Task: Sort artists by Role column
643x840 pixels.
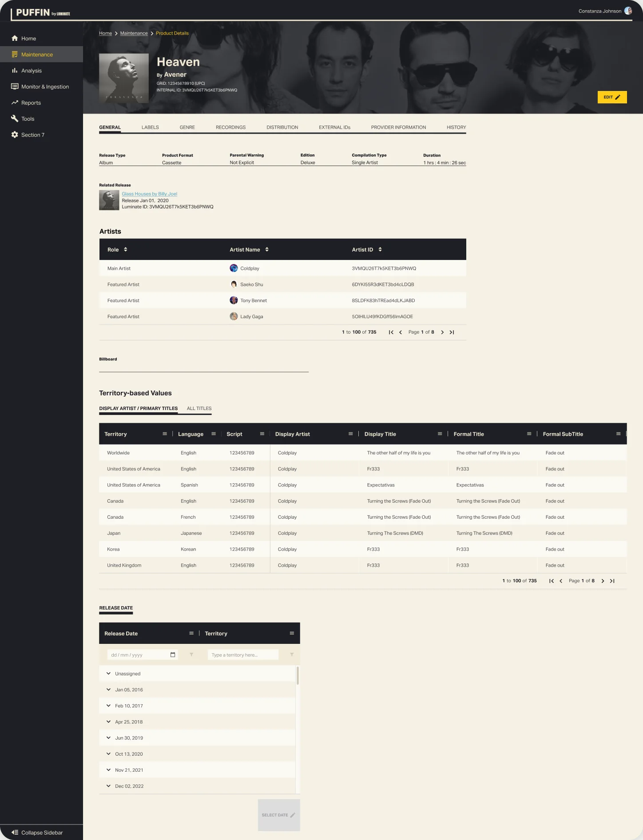Action: click(x=126, y=250)
